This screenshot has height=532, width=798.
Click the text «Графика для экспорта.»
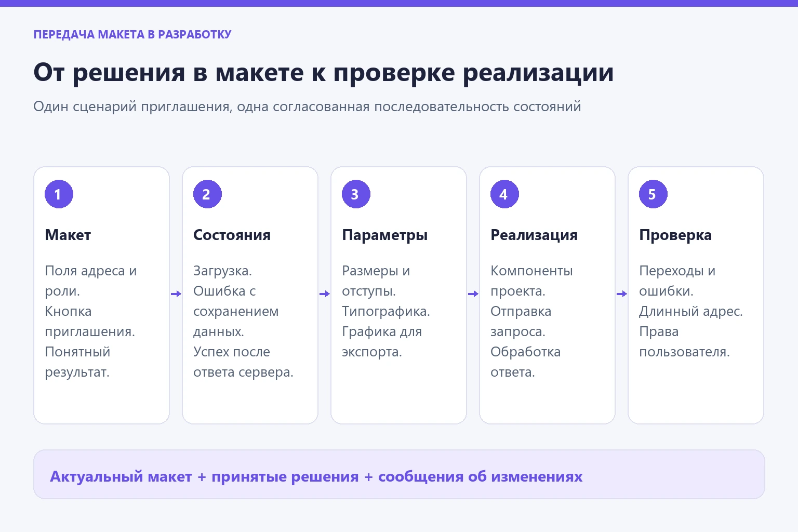point(382,342)
